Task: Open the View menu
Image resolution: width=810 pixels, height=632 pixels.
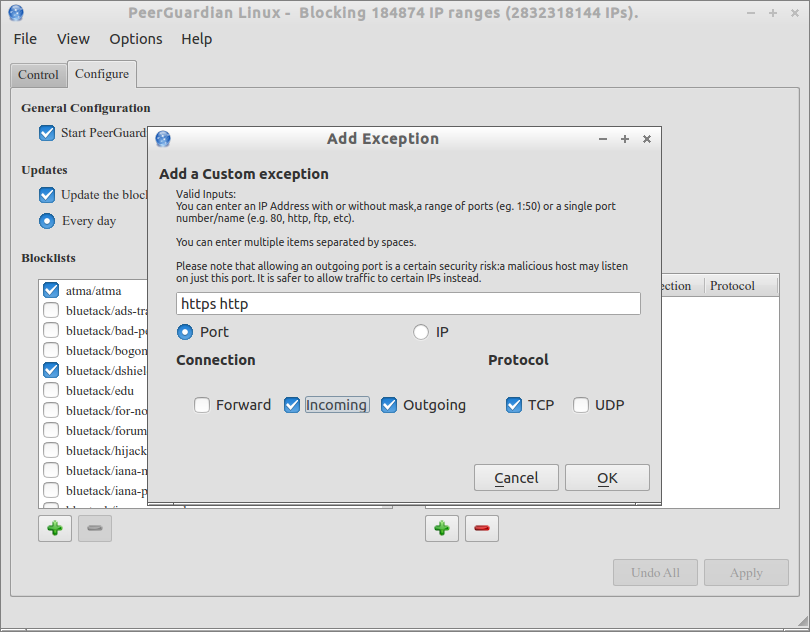Action: (73, 39)
